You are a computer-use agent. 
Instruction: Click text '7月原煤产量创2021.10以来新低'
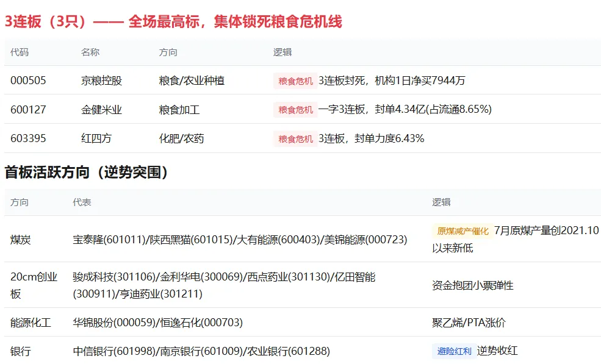click(516, 239)
